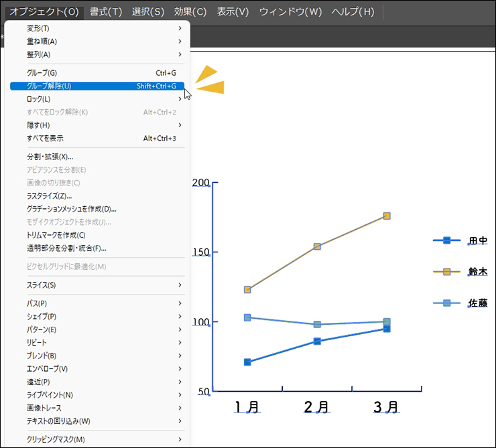Viewport: 496px width, 448px height.
Task: Click the 佐藤 legend marker icon
Action: 447,303
